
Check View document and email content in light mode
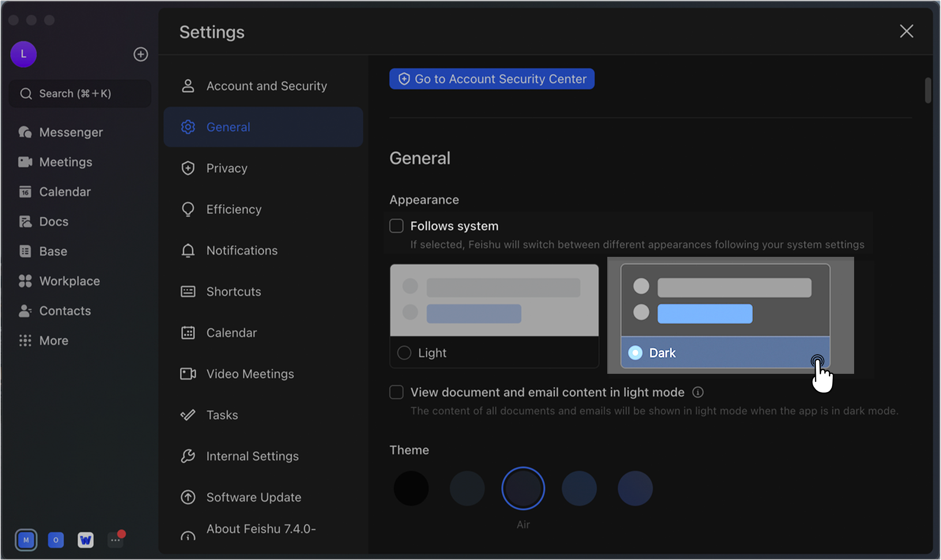[396, 392]
